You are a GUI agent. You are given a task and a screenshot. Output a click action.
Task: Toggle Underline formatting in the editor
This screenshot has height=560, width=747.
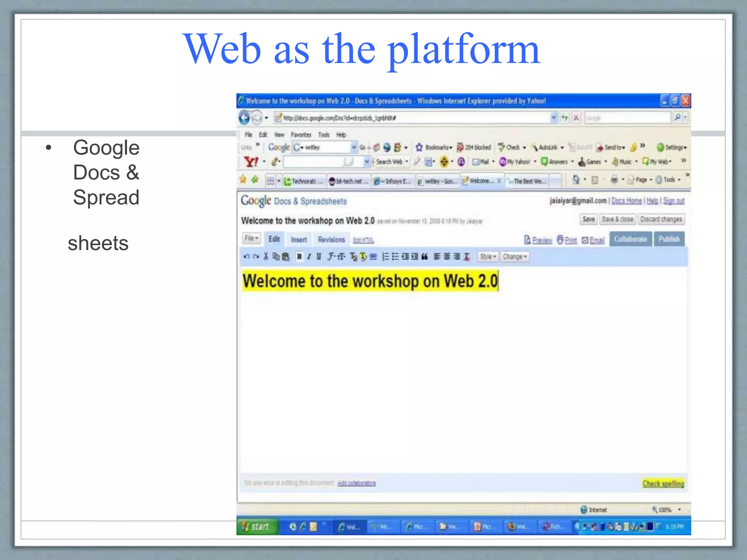pyautogui.click(x=319, y=257)
